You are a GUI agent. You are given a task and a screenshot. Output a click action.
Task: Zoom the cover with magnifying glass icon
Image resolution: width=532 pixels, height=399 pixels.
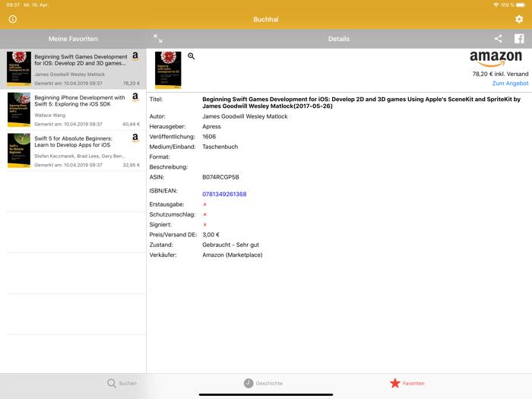point(192,56)
